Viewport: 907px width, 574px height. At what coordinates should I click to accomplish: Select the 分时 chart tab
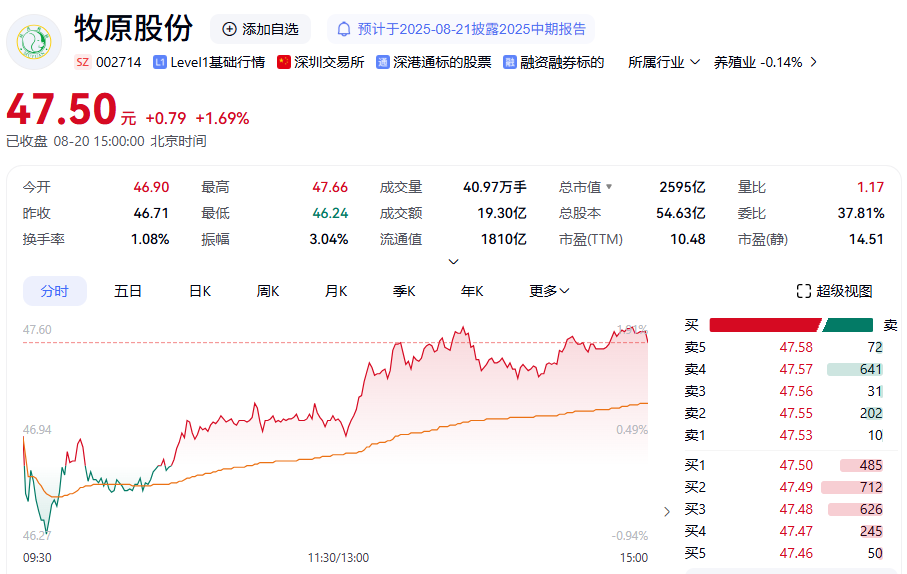(55, 291)
